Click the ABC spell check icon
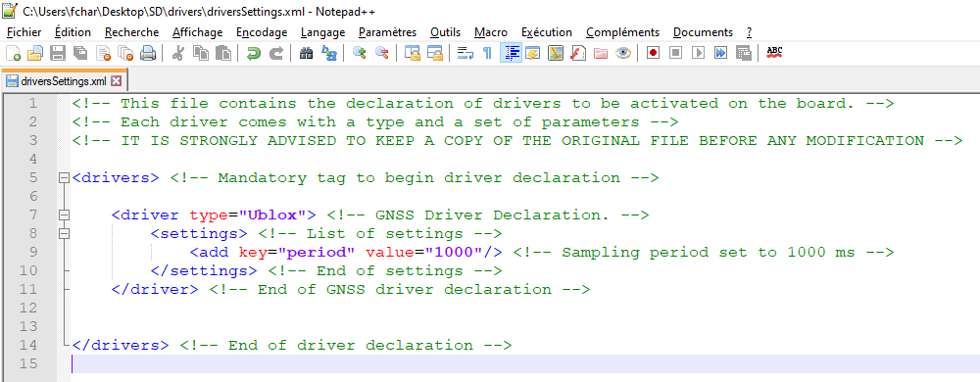Viewport: 980px width, 382px height. pos(774,53)
